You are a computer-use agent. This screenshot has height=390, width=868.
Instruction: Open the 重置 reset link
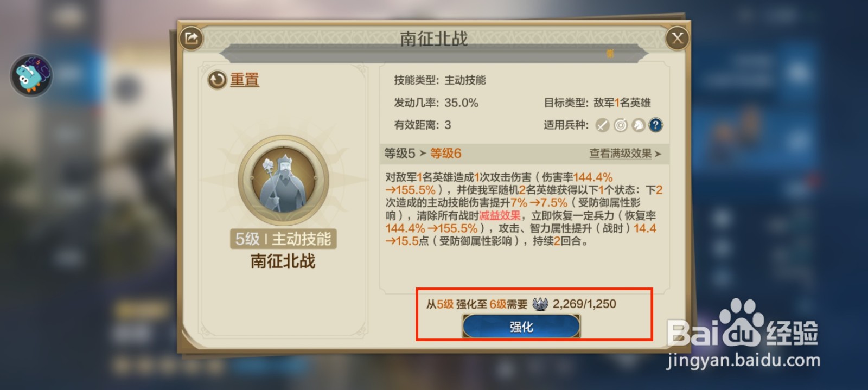pyautogui.click(x=245, y=80)
